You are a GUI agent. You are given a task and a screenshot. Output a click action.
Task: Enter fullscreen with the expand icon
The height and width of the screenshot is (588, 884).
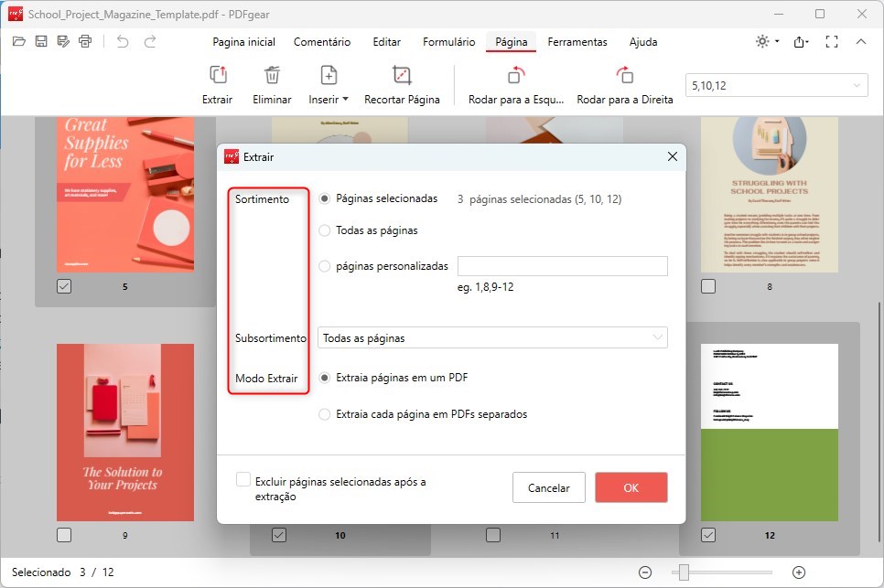[831, 41]
